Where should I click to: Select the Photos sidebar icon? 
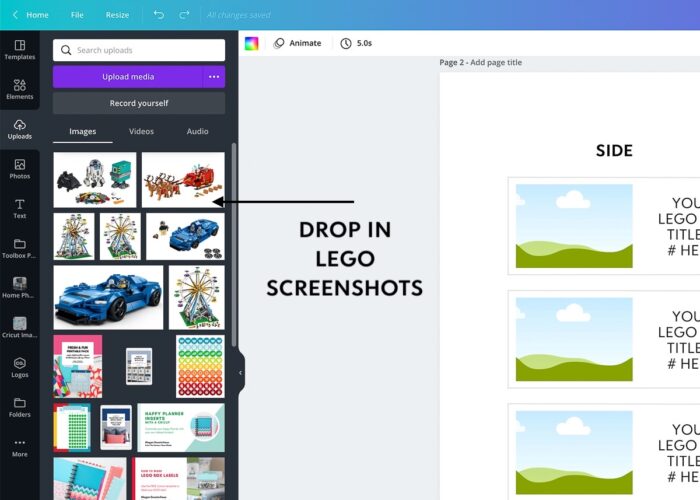[19, 169]
